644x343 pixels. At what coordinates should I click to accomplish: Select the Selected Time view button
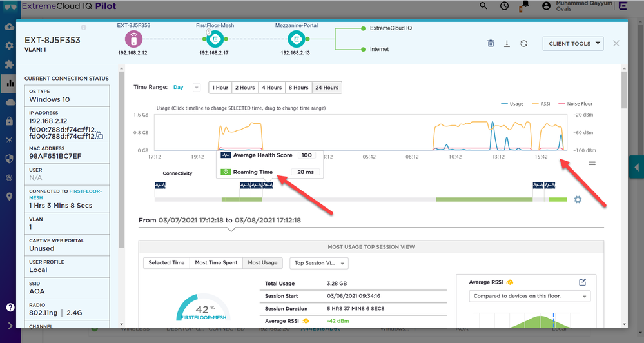166,263
